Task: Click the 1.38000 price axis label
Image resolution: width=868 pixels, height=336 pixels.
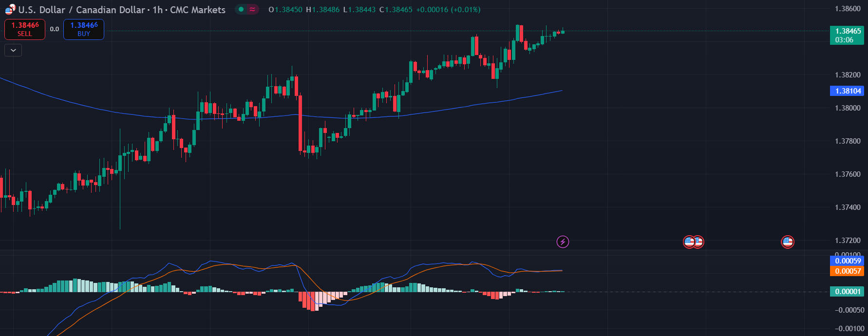Action: point(848,108)
